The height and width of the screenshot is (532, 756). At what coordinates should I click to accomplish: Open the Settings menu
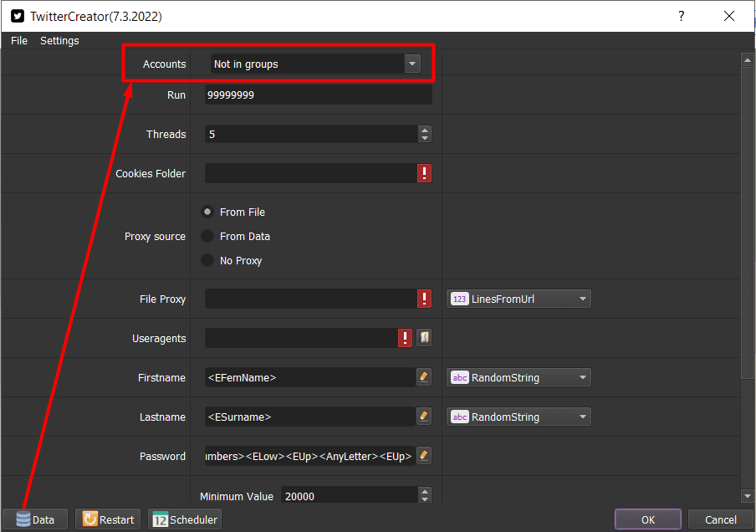pyautogui.click(x=59, y=41)
